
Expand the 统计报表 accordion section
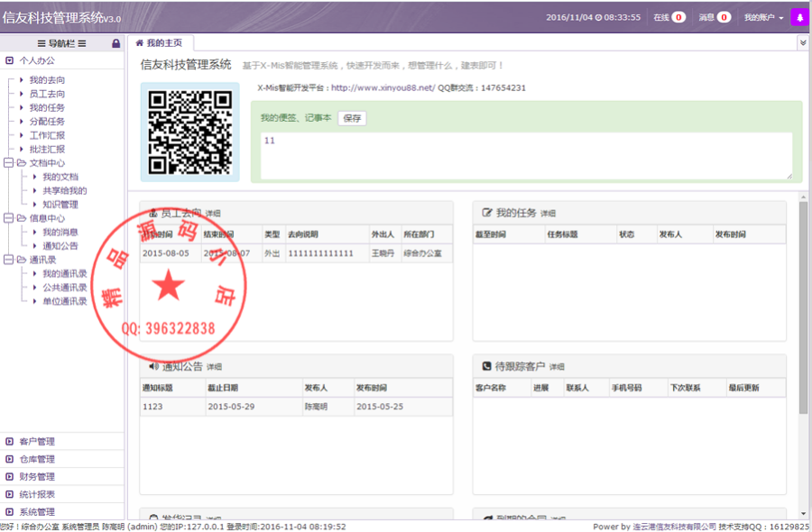(x=62, y=494)
